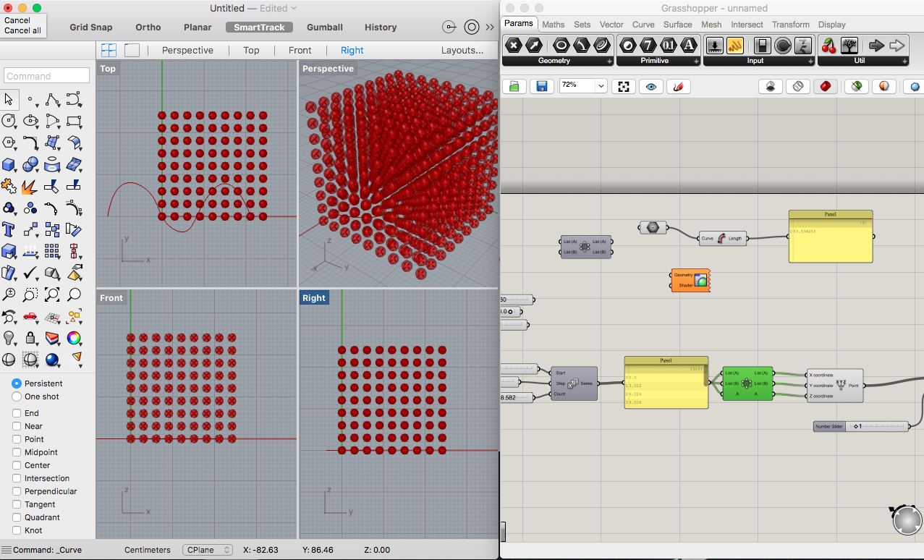Switch to the Front viewport tab
The image size is (924, 560).
tap(300, 50)
